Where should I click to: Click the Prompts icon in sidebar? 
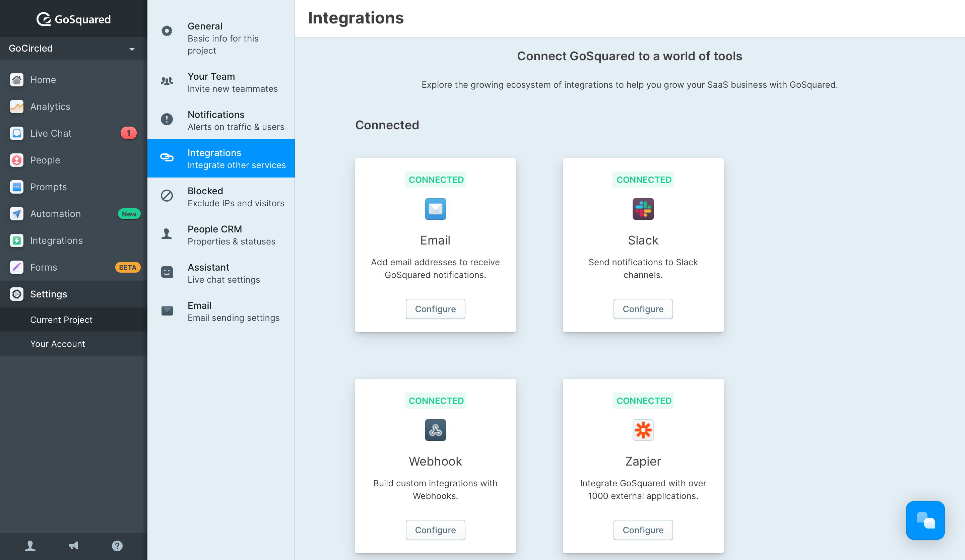point(16,187)
